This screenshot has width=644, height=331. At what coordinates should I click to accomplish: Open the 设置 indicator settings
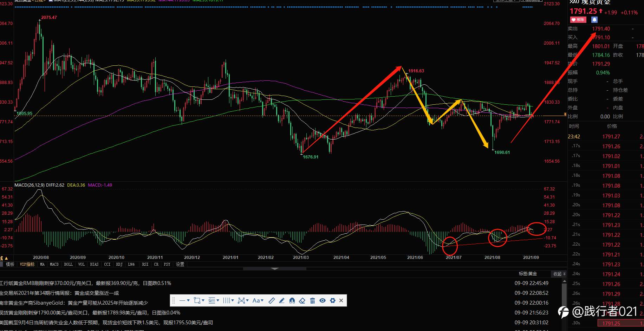click(180, 264)
